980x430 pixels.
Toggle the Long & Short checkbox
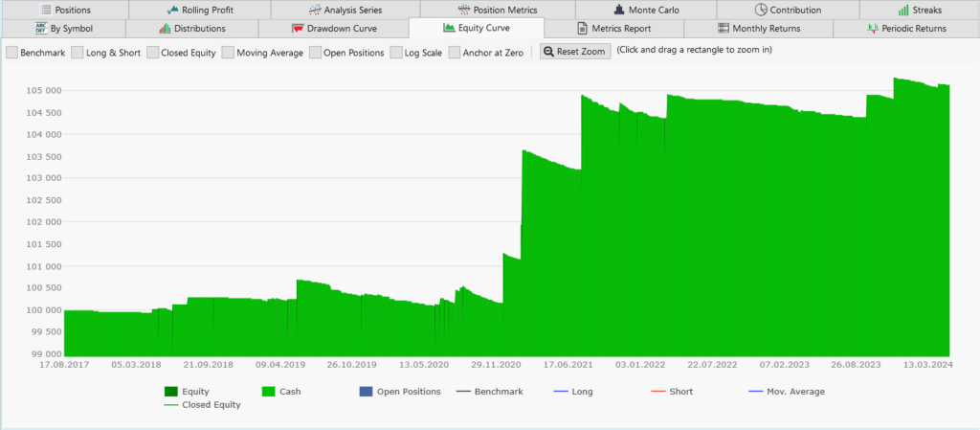77,53
